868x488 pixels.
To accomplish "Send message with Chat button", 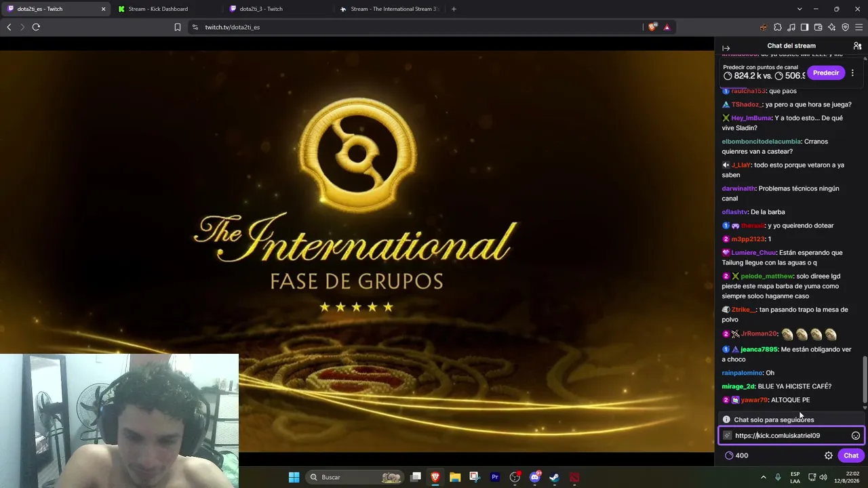I will click(x=851, y=455).
